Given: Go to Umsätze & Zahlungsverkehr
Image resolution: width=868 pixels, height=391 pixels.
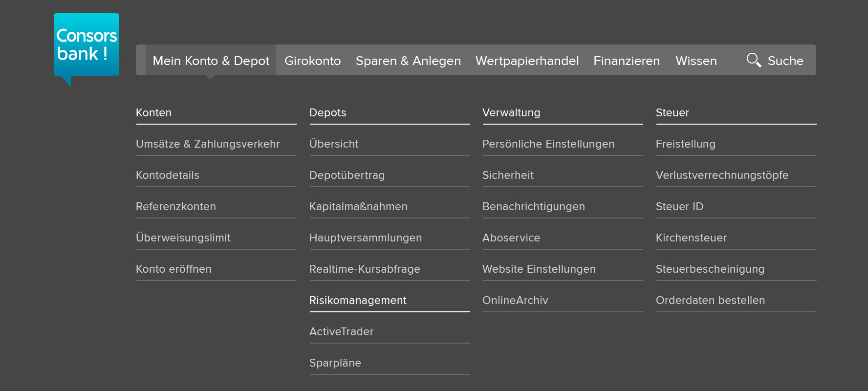Looking at the screenshot, I should click(x=208, y=144).
